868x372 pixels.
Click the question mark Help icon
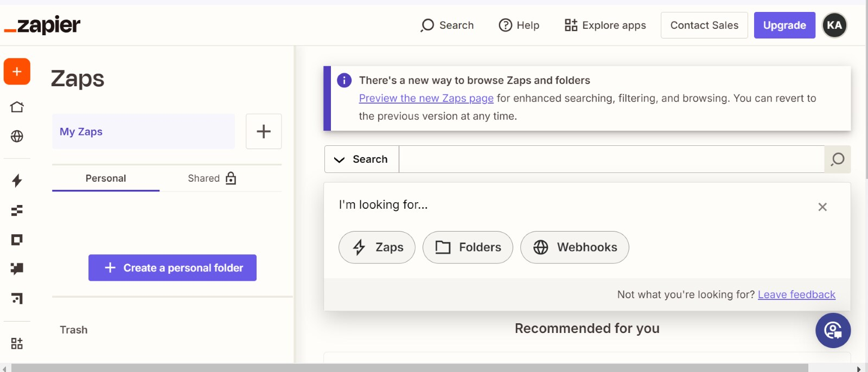pyautogui.click(x=505, y=25)
